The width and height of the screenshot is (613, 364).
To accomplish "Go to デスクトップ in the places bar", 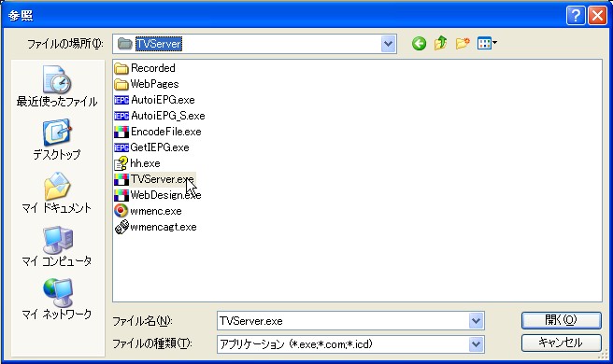I will 57,139.
